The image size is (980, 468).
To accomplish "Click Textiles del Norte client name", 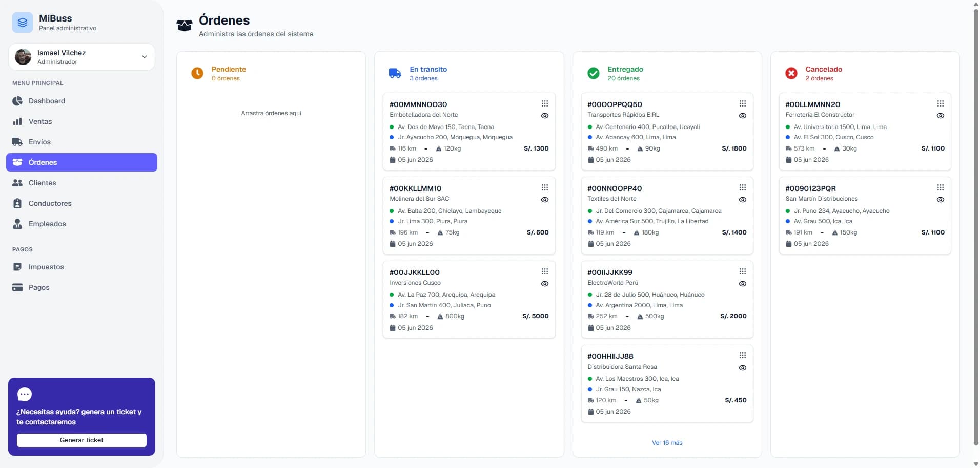I will [612, 199].
